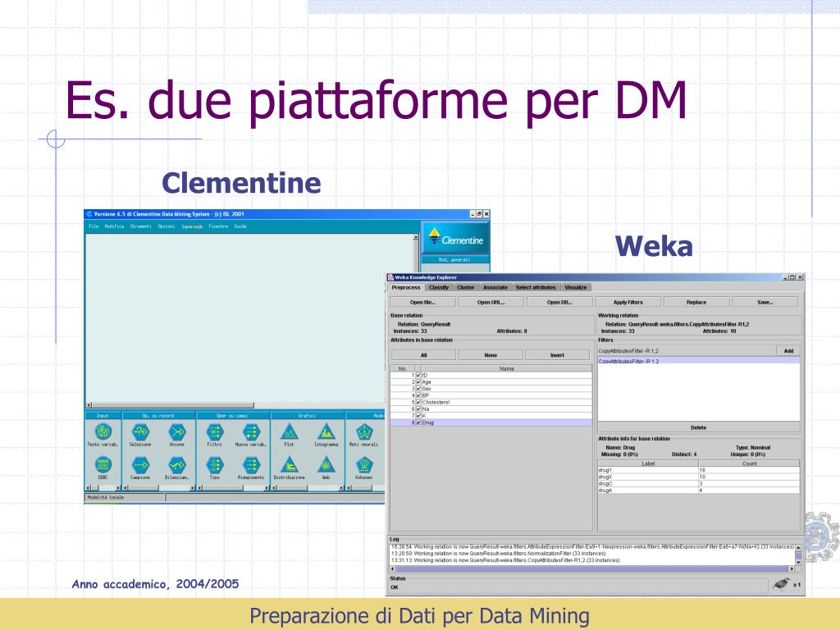
Task: Uncheck the Drug attribute checkbox
Action: point(419,422)
